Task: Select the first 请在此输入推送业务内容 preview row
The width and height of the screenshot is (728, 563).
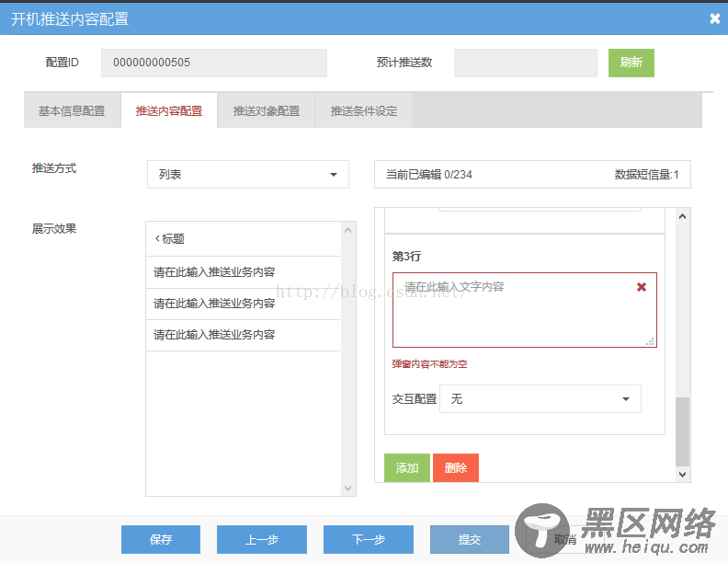Action: tap(244, 272)
